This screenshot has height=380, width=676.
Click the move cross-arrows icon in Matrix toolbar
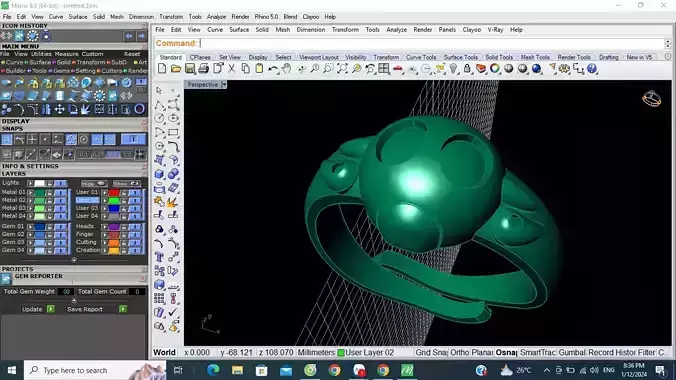tap(59, 110)
